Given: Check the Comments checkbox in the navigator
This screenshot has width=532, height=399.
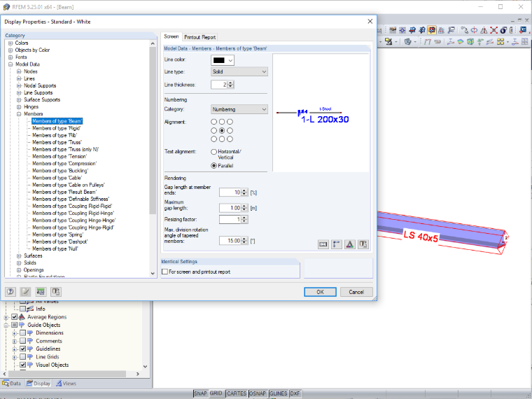Looking at the screenshot, I should pos(22,341).
